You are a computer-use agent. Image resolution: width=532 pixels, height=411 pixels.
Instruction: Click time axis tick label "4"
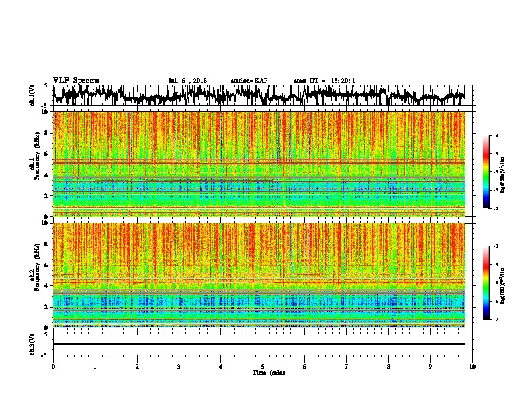221,367
